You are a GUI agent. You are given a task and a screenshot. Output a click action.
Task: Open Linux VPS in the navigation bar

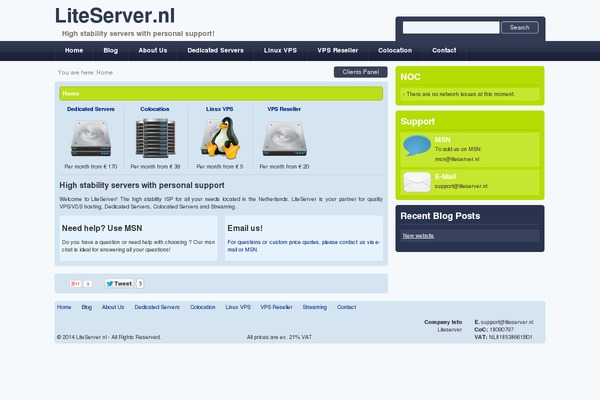coord(280,51)
